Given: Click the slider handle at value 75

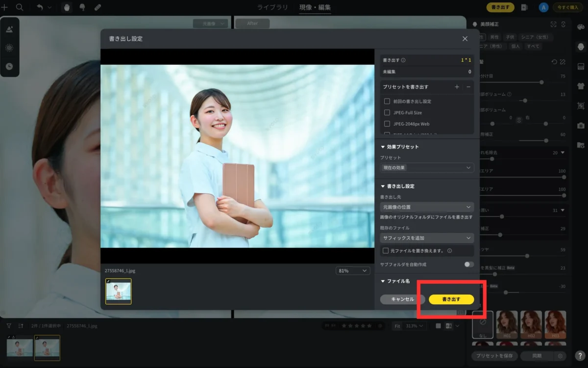Looking at the screenshot, I should pos(541,82).
